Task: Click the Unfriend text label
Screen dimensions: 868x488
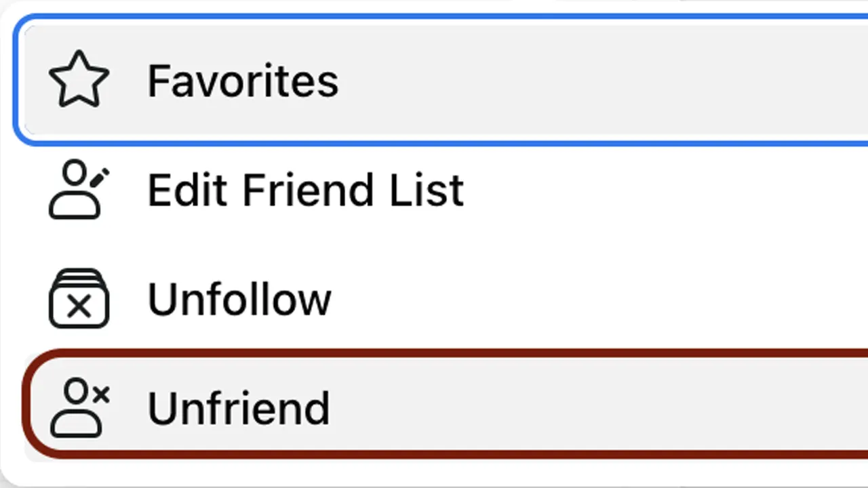Action: point(238,407)
